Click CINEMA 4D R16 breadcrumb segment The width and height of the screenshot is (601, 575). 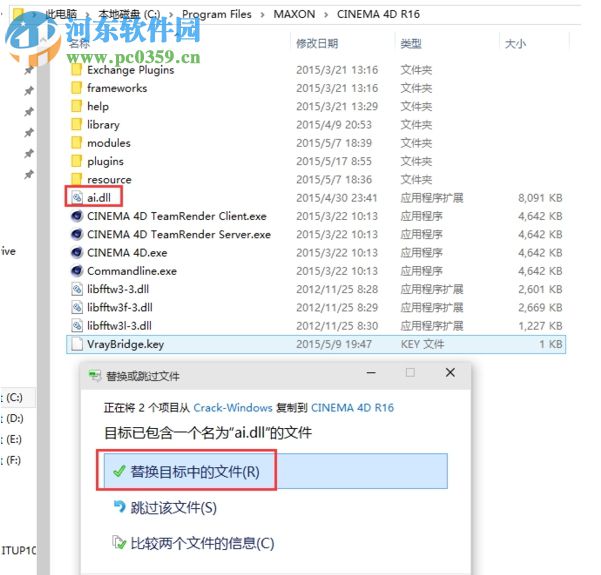(x=378, y=14)
